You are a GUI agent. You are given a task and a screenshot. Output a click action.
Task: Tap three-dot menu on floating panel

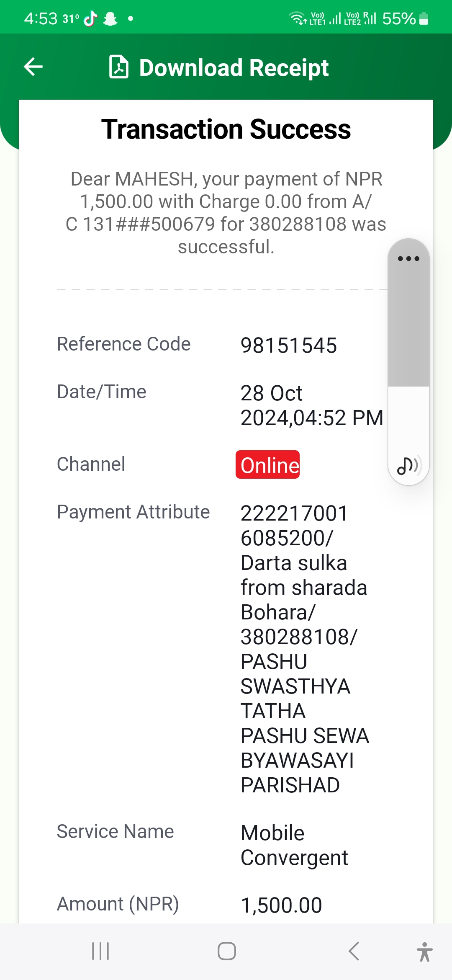click(408, 258)
